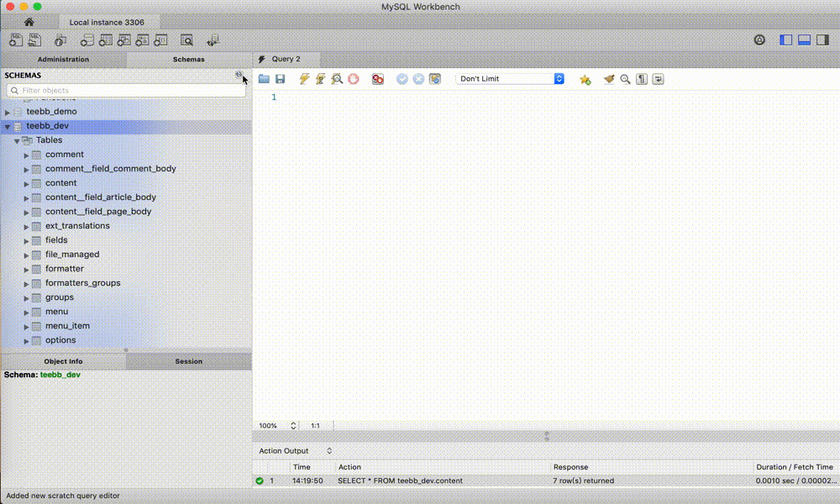The image size is (840, 504).
Task: Search table data icon
Action: [x=186, y=39]
